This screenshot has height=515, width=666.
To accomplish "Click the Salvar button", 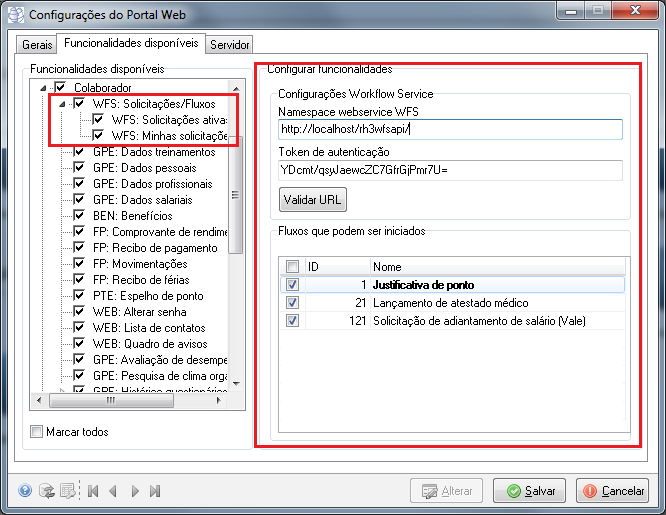I will point(532,491).
